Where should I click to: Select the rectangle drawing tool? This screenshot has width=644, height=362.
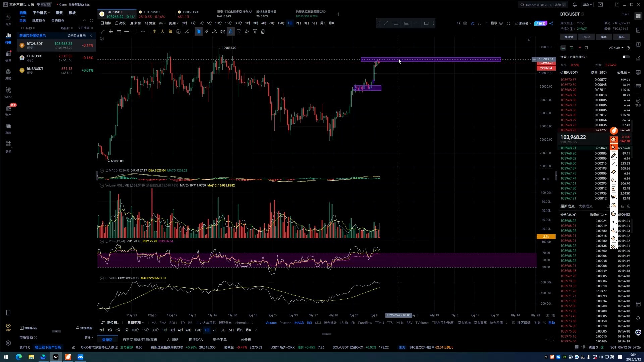pyautogui.click(x=135, y=32)
